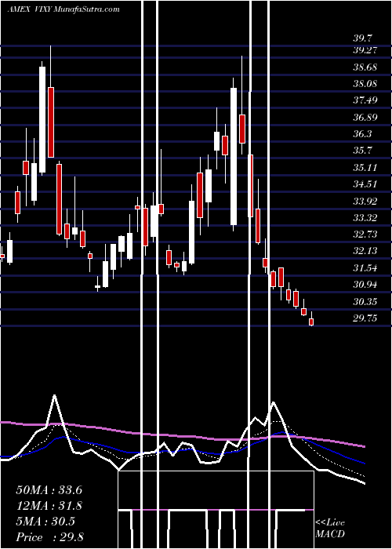Image resolution: width=392 pixels, height=549 pixels.
Task: Click the 39.7 price axis label
Action: tap(362, 38)
